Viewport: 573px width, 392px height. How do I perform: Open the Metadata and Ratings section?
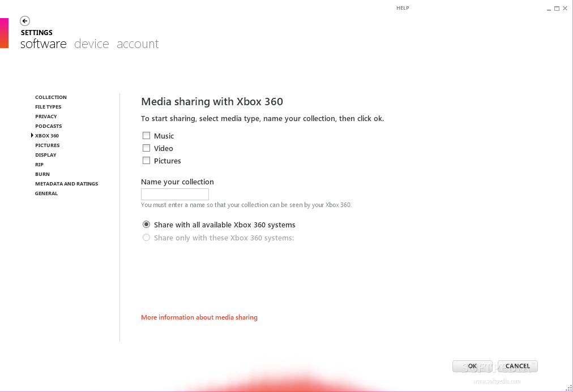pos(66,184)
